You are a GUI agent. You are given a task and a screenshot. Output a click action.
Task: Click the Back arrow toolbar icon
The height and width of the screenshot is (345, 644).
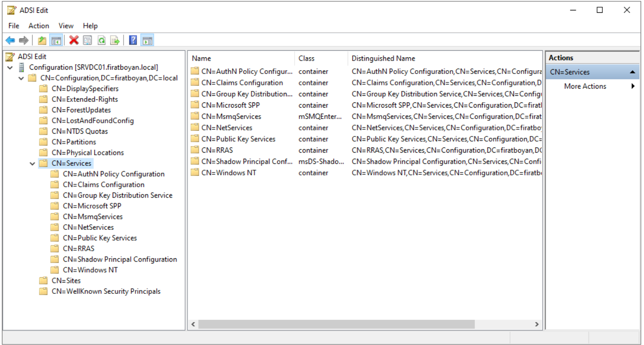pyautogui.click(x=10, y=40)
